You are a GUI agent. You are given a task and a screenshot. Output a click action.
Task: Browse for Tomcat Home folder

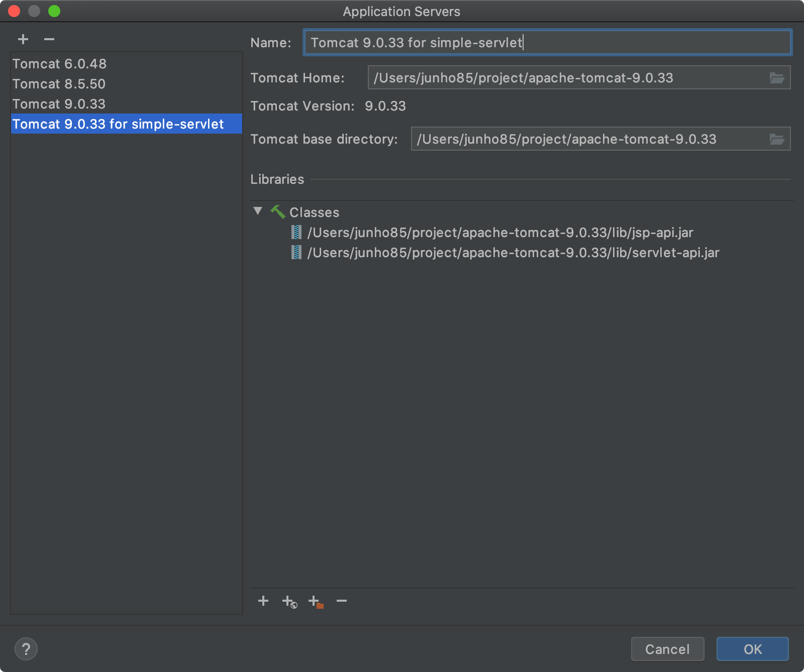click(x=777, y=78)
